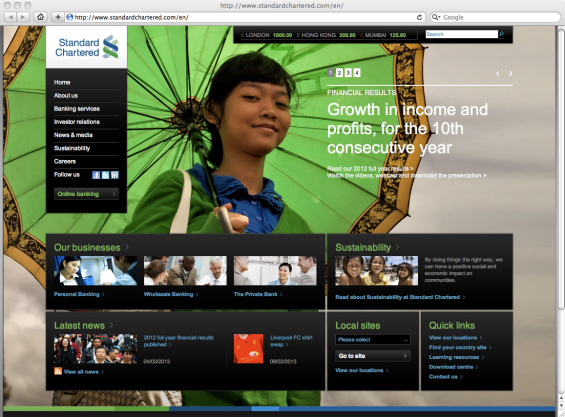Screen dimensions: 565x417
Task: Read about Sustainability at Standard Chartered
Action: click(x=400, y=297)
